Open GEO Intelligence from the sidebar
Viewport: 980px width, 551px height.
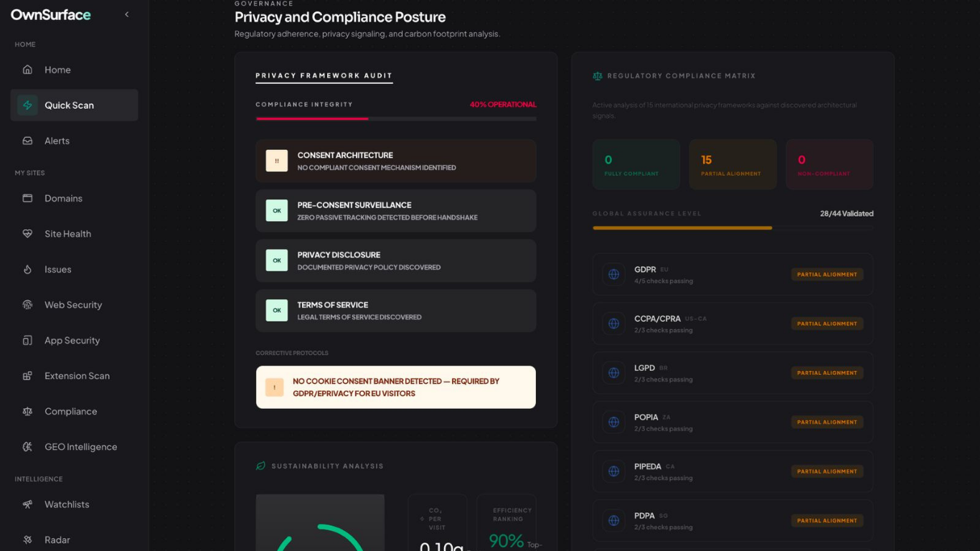(80, 446)
